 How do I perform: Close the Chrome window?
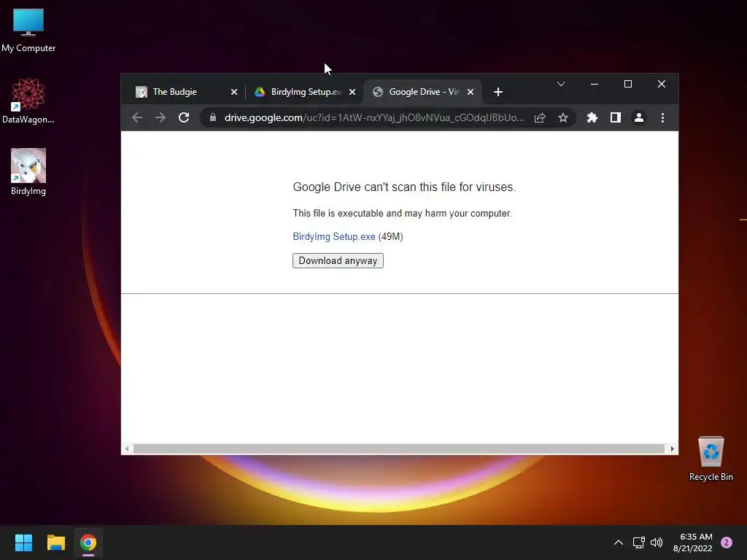coord(661,84)
